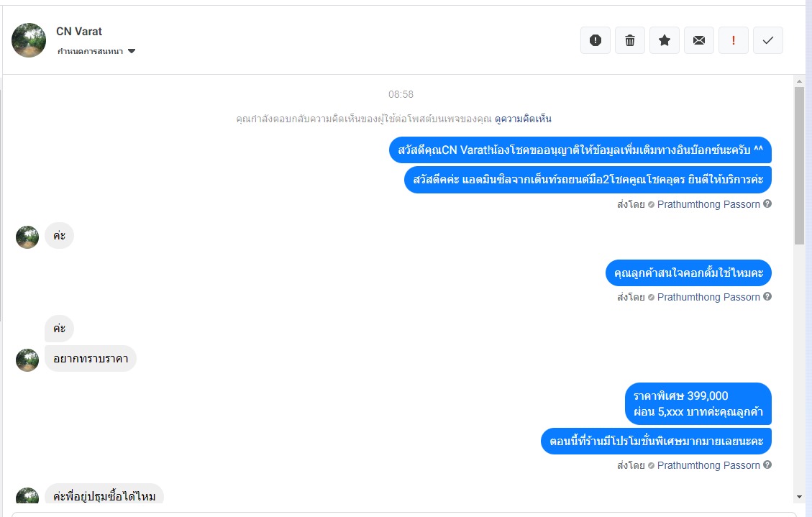This screenshot has height=517, width=812.
Task: Click the vertical scrollbar thumb
Action: click(799, 165)
